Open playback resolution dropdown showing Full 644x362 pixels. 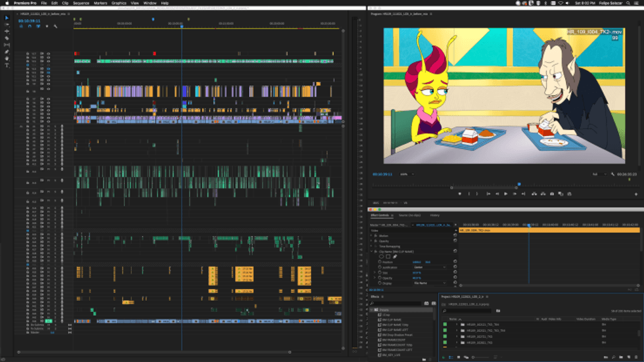point(599,174)
